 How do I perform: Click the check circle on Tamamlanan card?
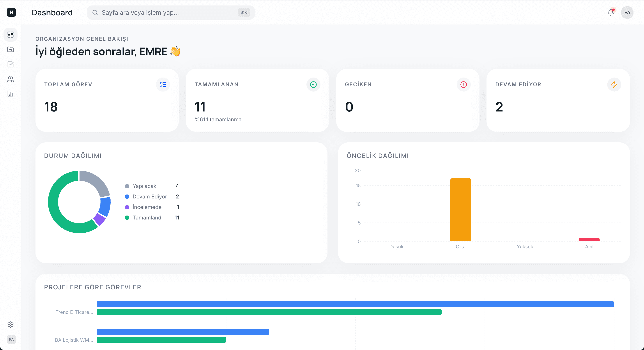pos(313,85)
